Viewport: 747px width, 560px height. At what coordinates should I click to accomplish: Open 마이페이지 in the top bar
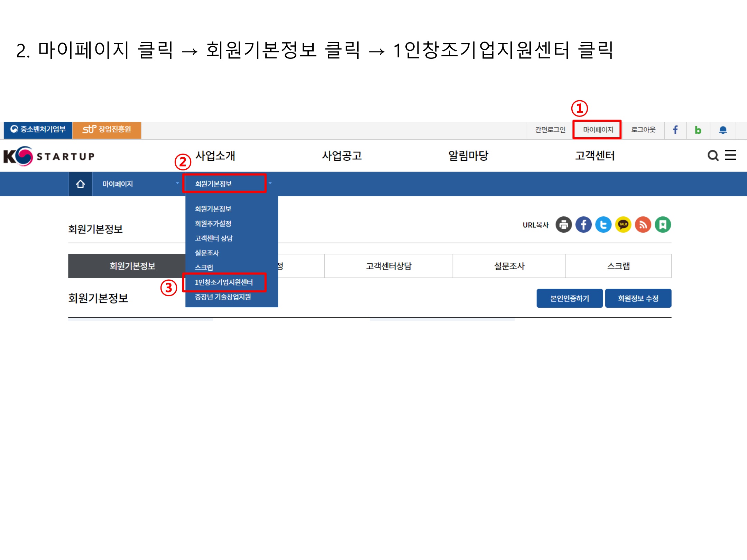[x=598, y=130]
